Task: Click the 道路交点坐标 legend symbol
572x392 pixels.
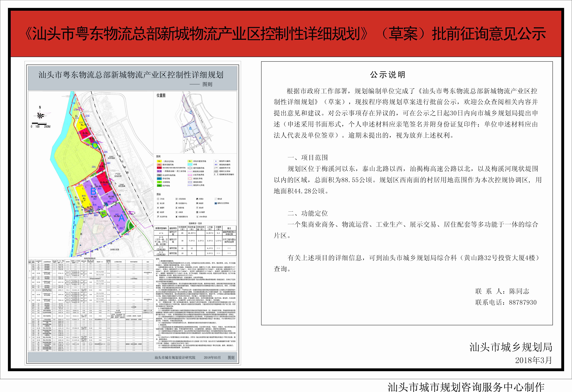Action: coord(216,171)
